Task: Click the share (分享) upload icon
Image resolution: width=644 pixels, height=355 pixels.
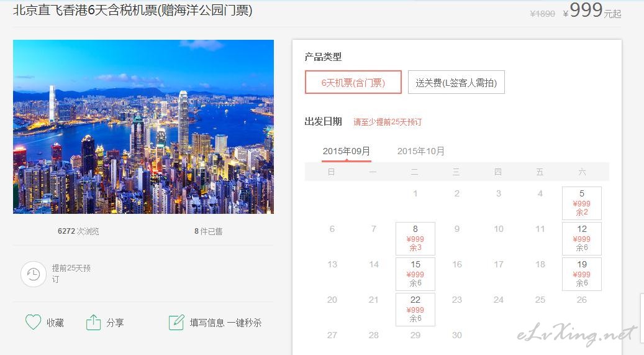Action: tap(93, 322)
